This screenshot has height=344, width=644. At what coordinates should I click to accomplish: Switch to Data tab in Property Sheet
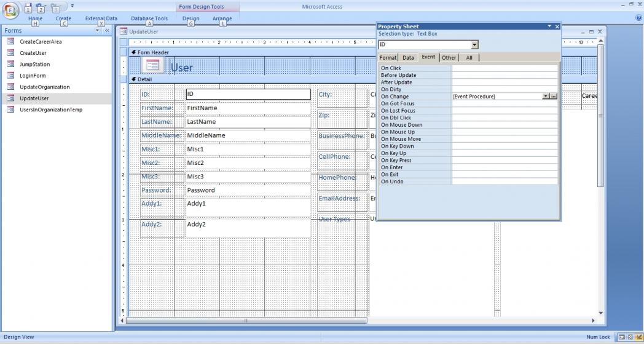408,58
